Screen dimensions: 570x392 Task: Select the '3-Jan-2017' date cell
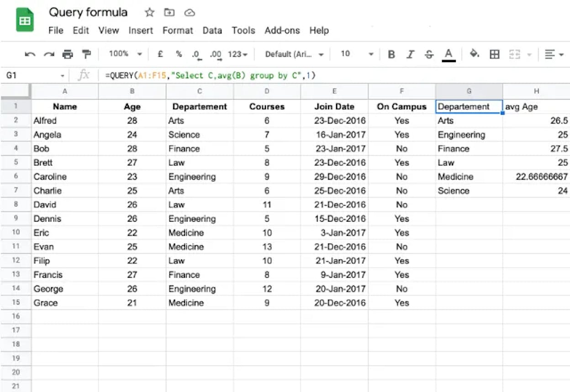(x=334, y=233)
